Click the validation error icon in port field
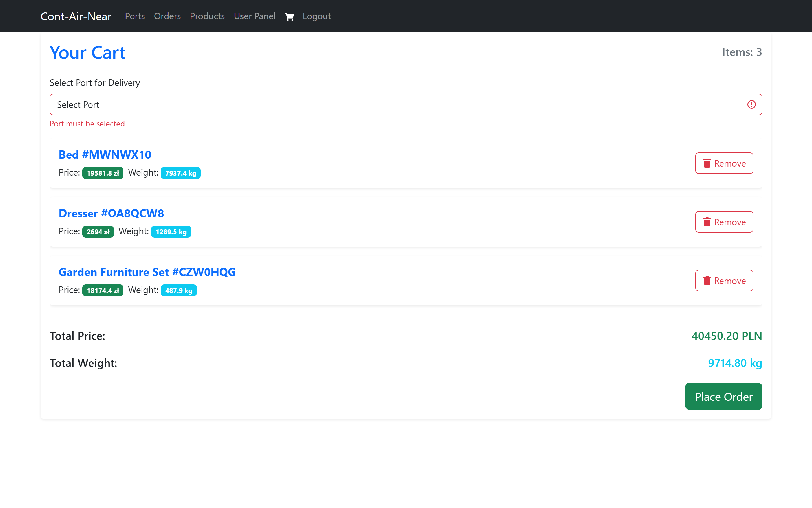This screenshot has height=508, width=812. coord(751,104)
